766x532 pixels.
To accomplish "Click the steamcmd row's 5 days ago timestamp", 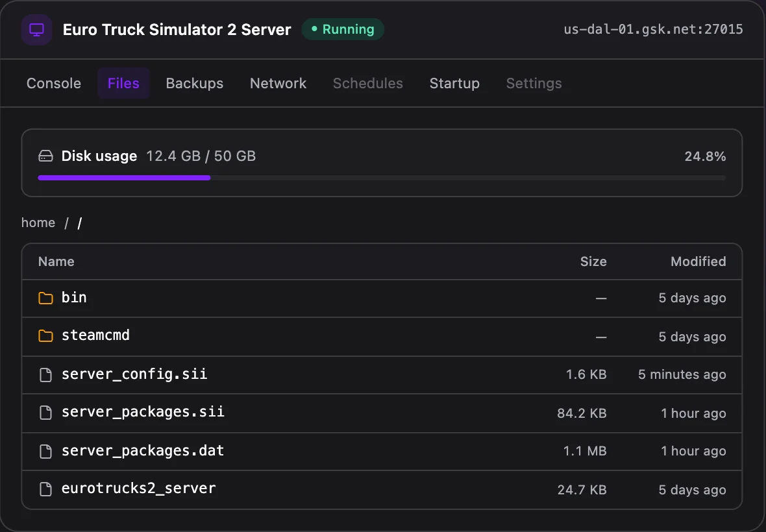I will (692, 337).
